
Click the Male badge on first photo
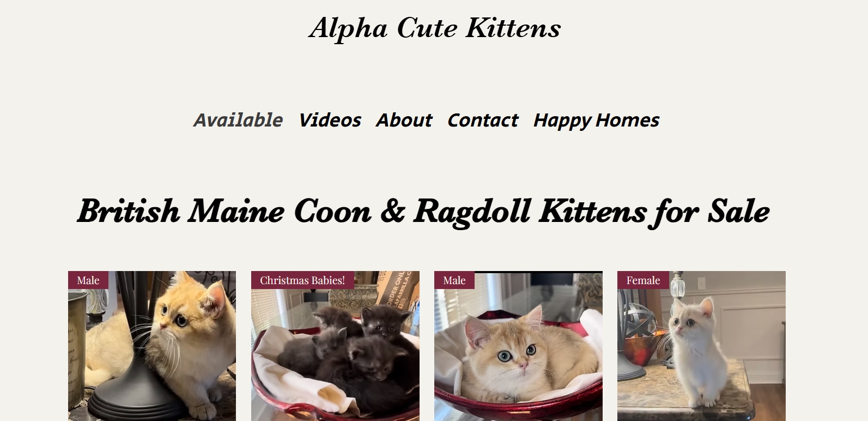88,280
